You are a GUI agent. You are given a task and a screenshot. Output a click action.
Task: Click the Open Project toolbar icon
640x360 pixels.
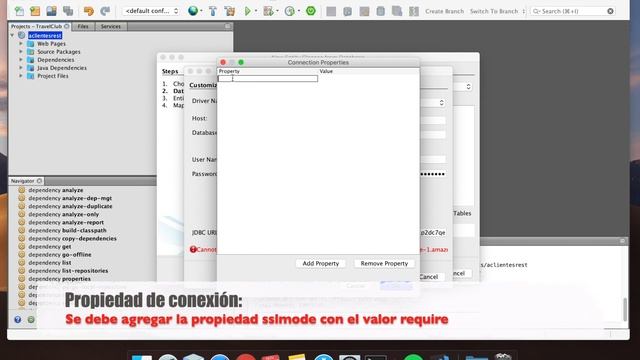click(51, 11)
